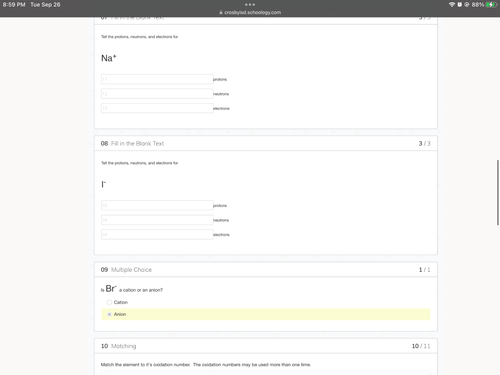Tap the alarm clock status icon
This screenshot has width=500, height=375.
(460, 5)
